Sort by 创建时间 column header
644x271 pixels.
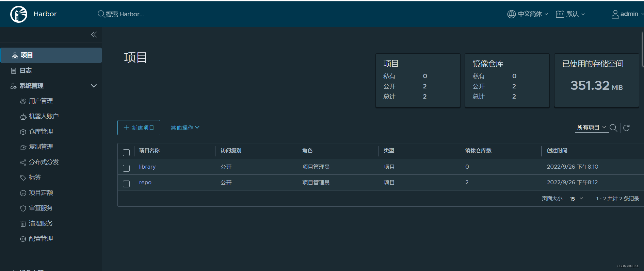(557, 151)
